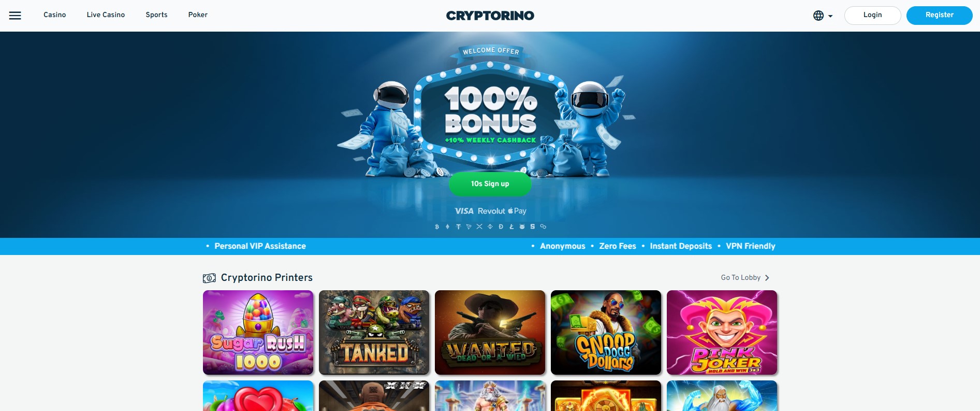Click the globe language icon

point(818,16)
